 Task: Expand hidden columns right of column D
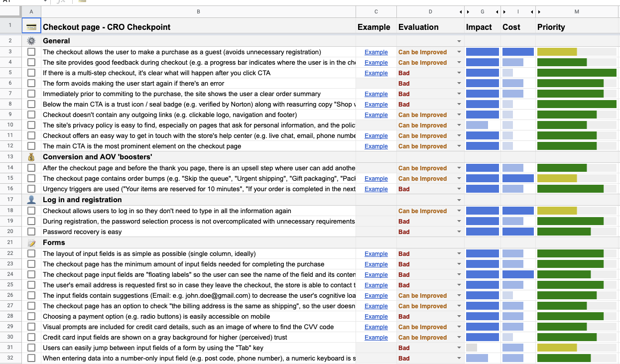(461, 11)
